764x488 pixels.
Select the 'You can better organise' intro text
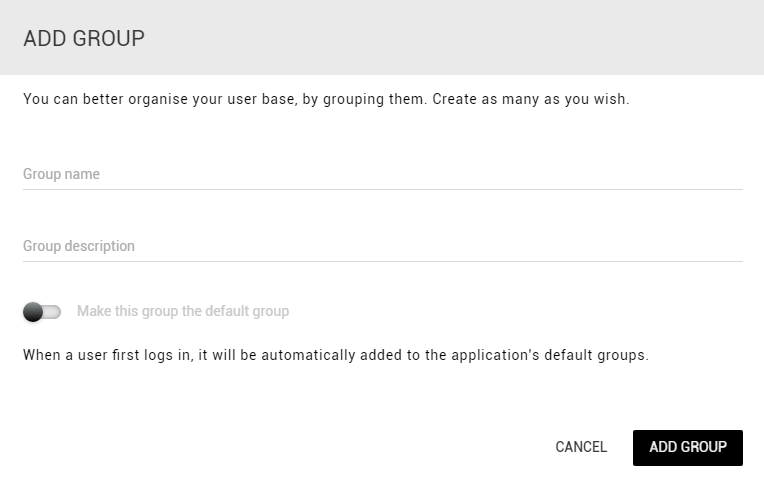326,99
